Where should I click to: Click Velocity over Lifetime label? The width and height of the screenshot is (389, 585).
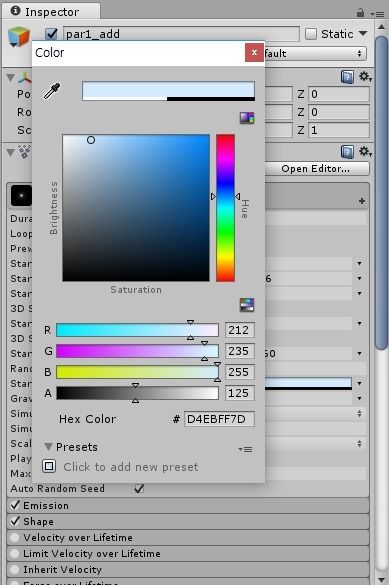tap(78, 538)
